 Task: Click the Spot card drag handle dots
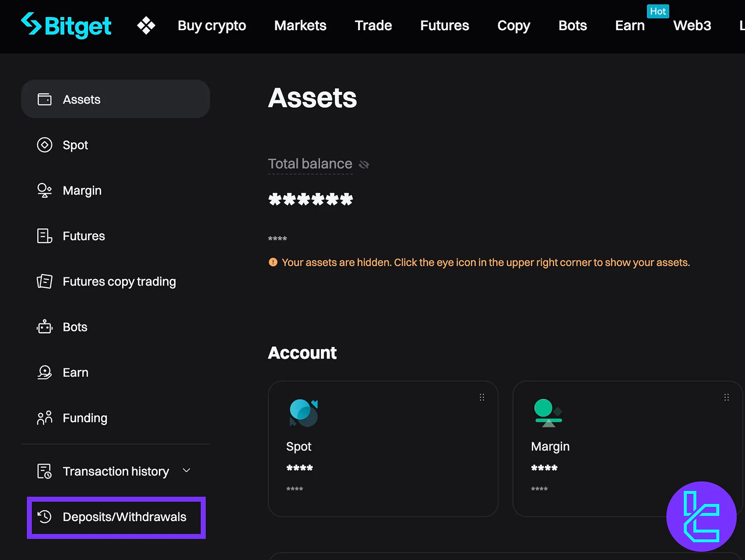(482, 397)
